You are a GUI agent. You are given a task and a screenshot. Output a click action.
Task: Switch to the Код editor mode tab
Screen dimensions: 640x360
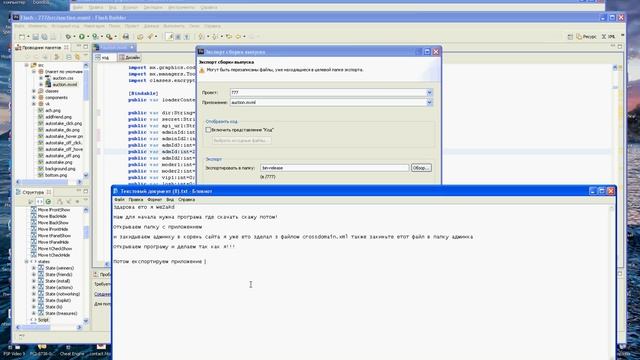105,58
